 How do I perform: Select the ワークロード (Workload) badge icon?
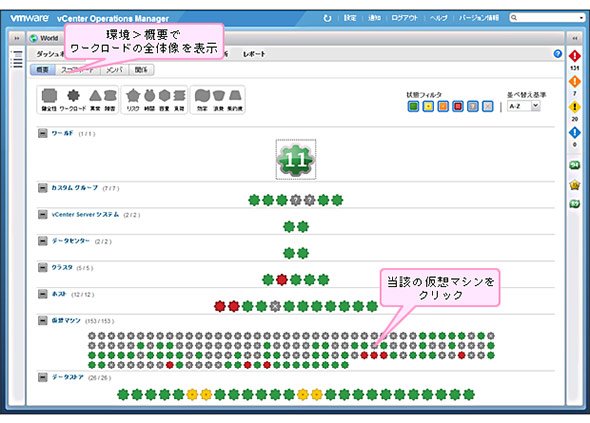(x=73, y=96)
